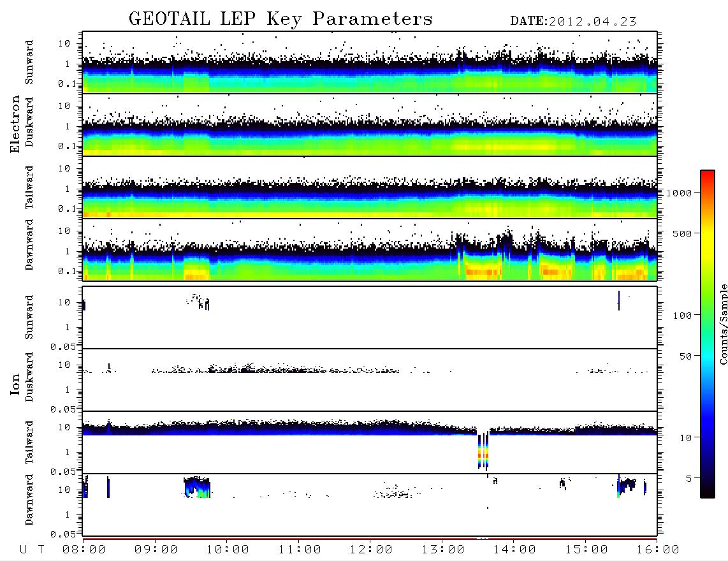This screenshot has height=561, width=728.
Task: Click the 13:00 time tick label
Action: pyautogui.click(x=443, y=550)
